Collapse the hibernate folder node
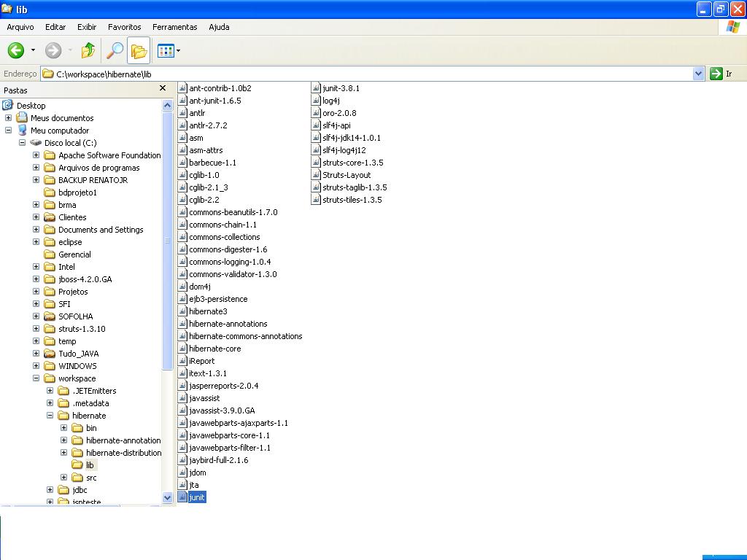The width and height of the screenshot is (747, 560). (50, 415)
